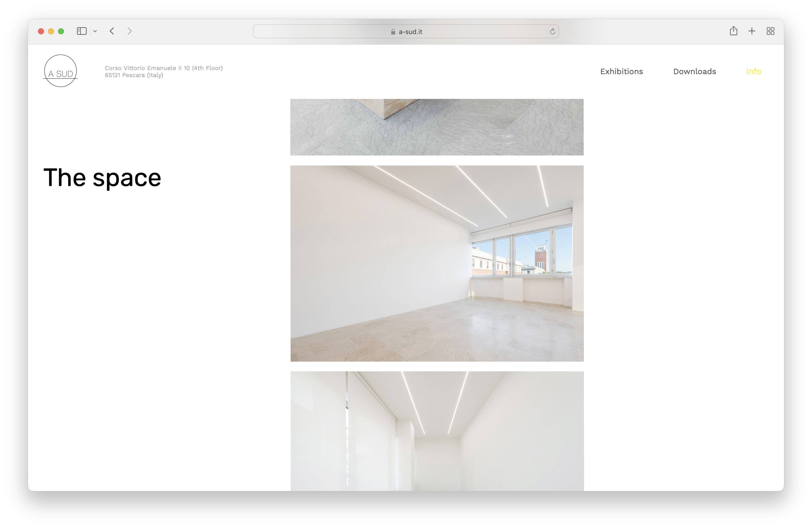This screenshot has height=528, width=812.
Task: Open the Info menu item
Action: pos(753,71)
